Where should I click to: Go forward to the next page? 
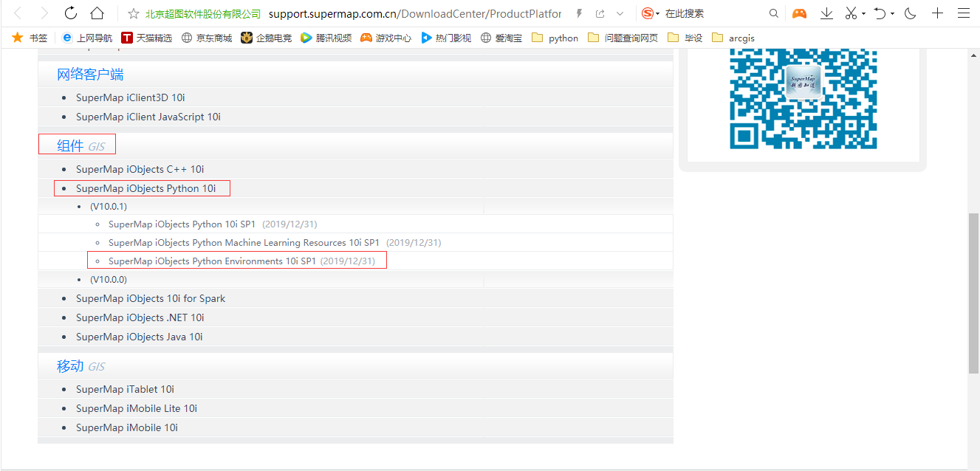(x=44, y=13)
